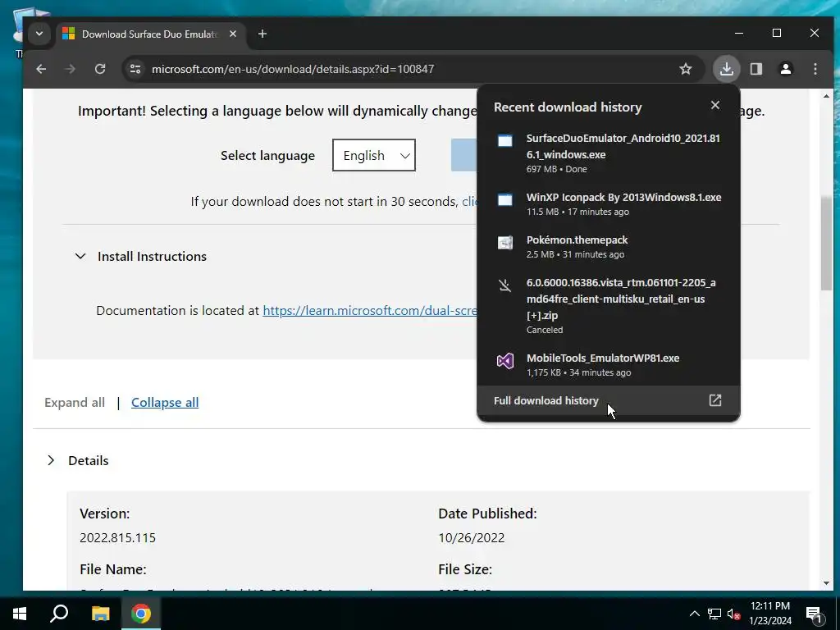
Task: Click scrollbar down arrow
Action: tap(825, 583)
